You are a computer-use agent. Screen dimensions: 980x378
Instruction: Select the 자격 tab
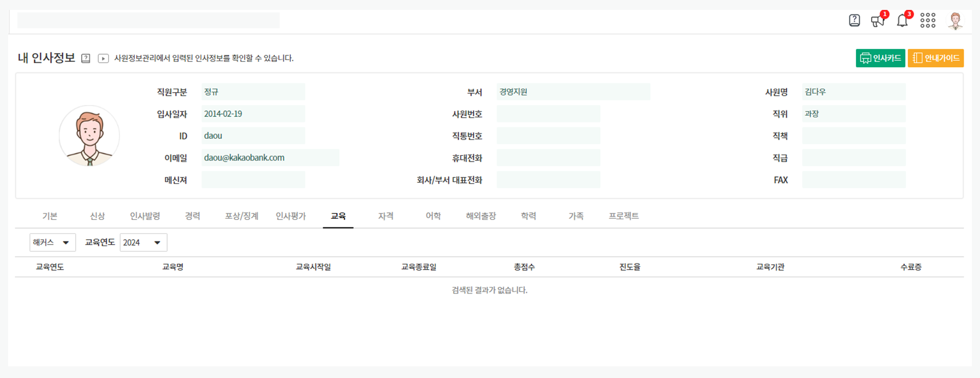pos(386,216)
